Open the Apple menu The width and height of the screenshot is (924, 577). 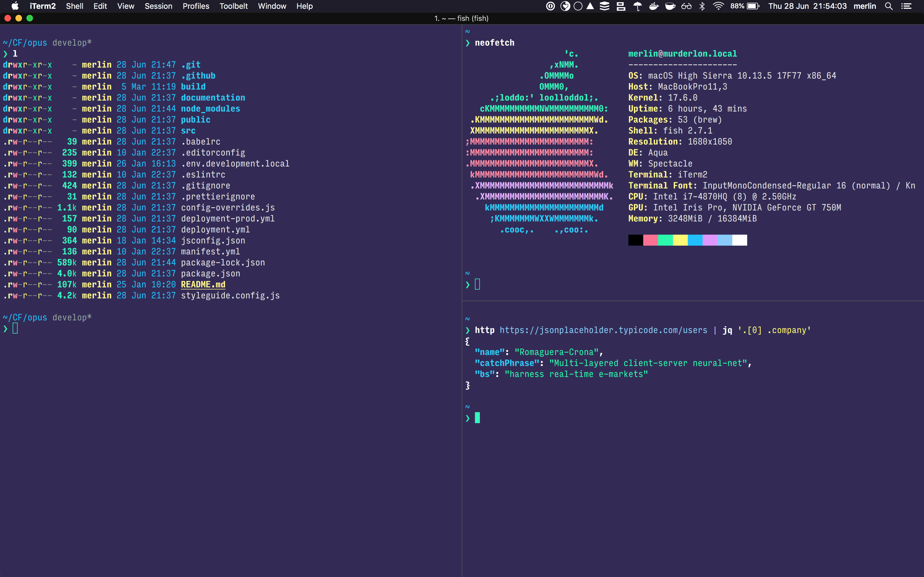15,6
